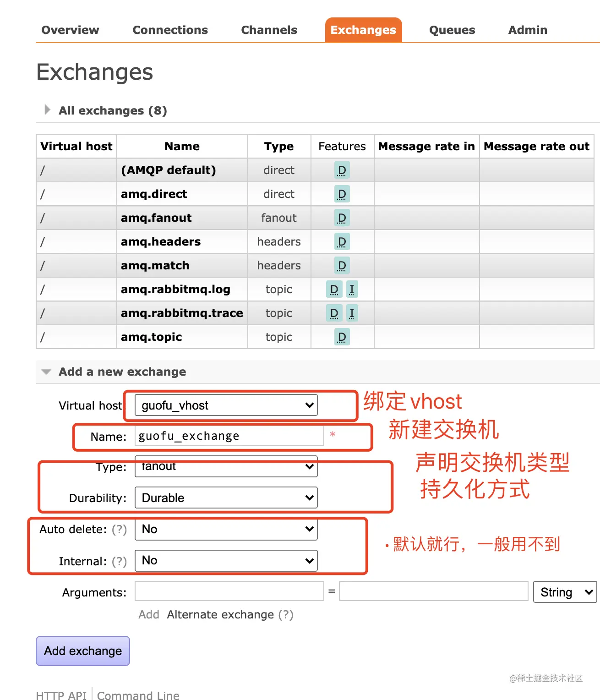The image size is (600, 700).
Task: Click the D feature badge for amq.topic
Action: click(x=342, y=337)
